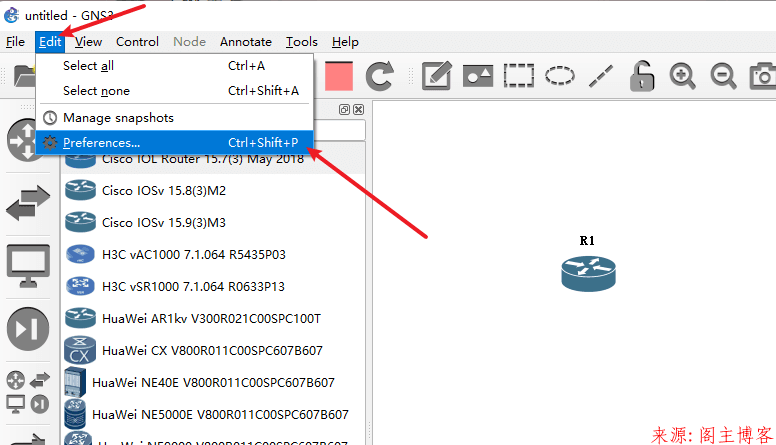Browse routers in the device sidebar
This screenshot has width=776, height=445.
[27, 141]
